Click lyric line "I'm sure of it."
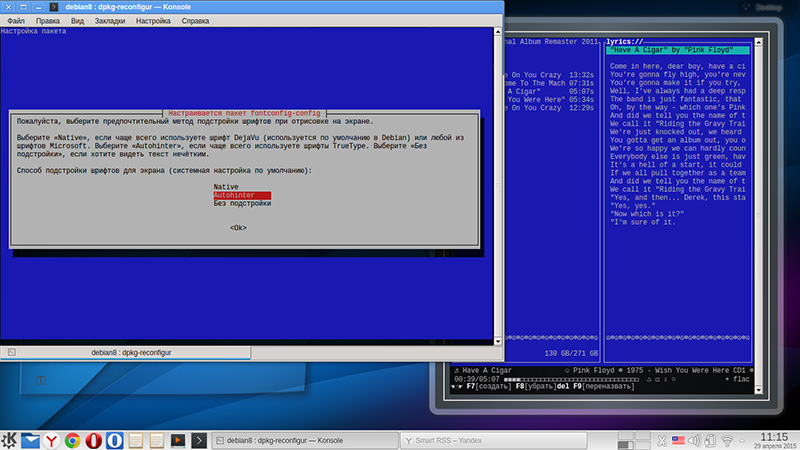Screen dimensions: 800x450 [x=643, y=222]
